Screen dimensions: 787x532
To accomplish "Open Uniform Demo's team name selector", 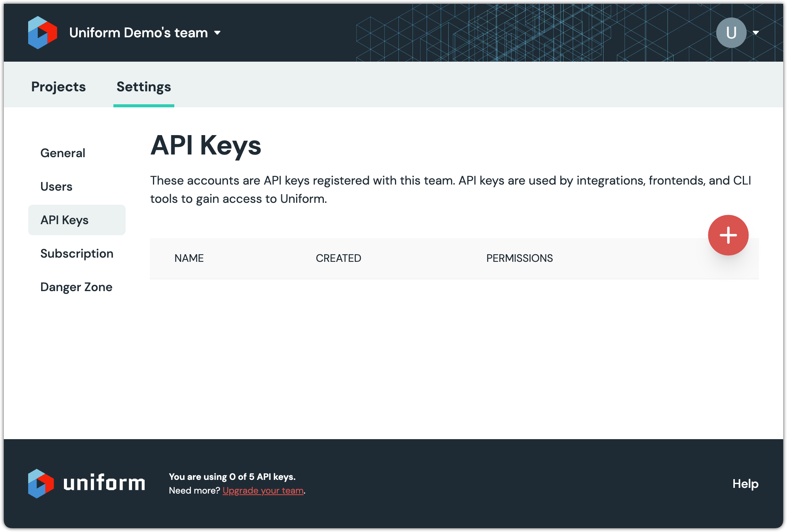I will pyautogui.click(x=139, y=33).
